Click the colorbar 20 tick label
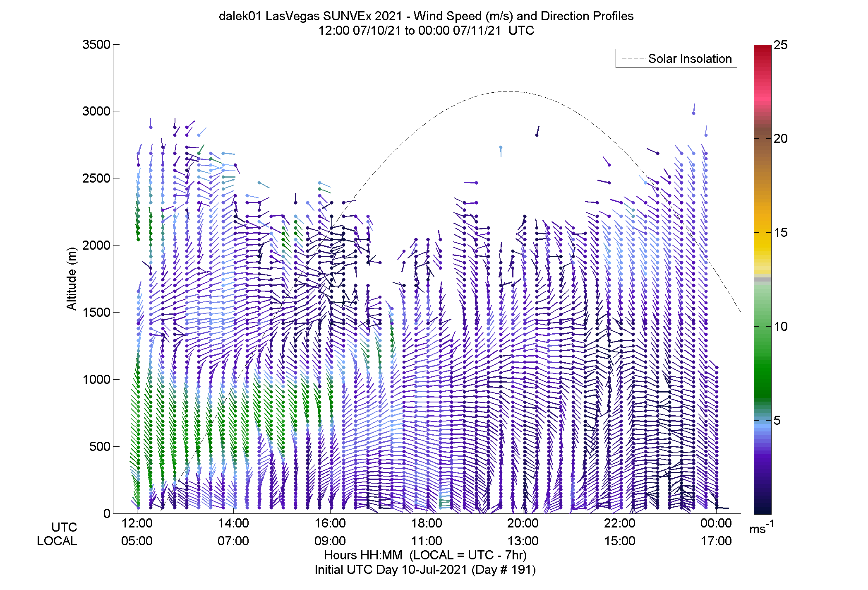This screenshot has width=868, height=590. 781,139
